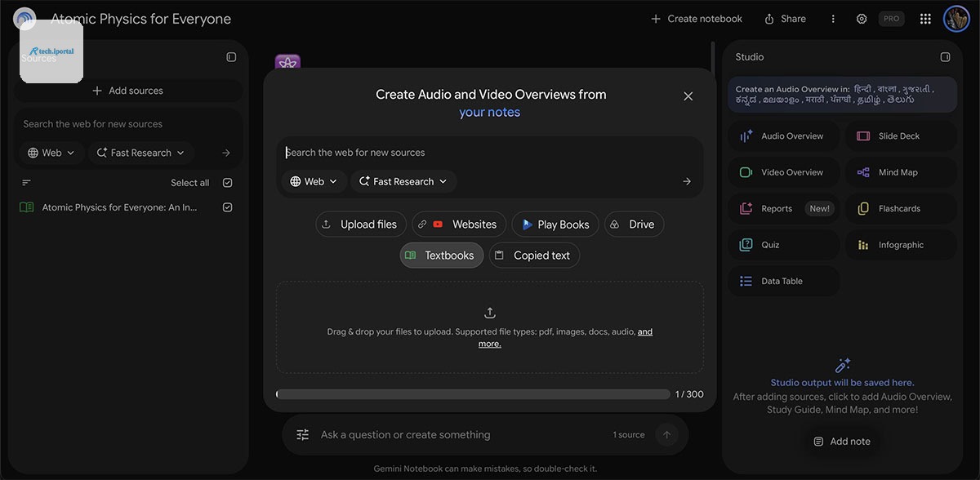
Task: Click the notebook atom emoji icon
Action: pos(287,62)
